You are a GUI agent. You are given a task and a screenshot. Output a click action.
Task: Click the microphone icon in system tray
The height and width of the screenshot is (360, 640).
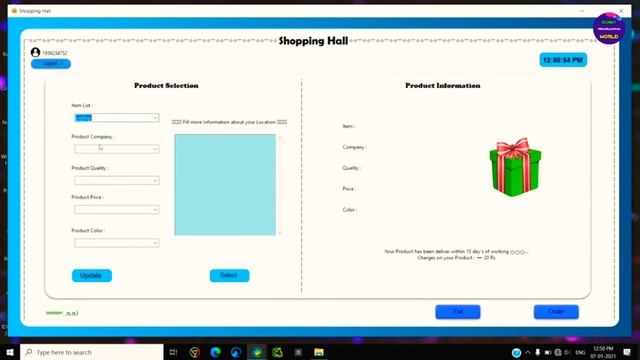click(538, 352)
